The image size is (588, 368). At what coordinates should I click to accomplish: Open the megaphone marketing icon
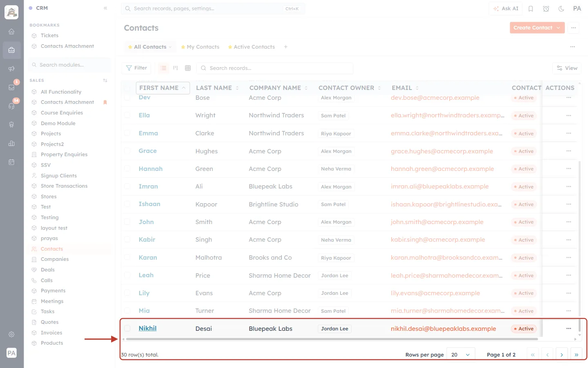tap(11, 69)
